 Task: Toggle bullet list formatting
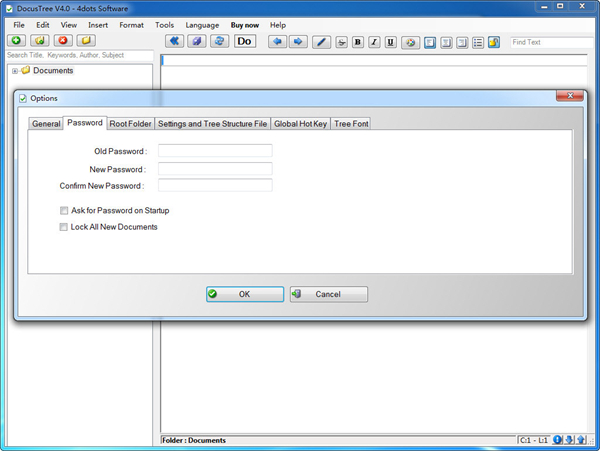click(x=478, y=42)
